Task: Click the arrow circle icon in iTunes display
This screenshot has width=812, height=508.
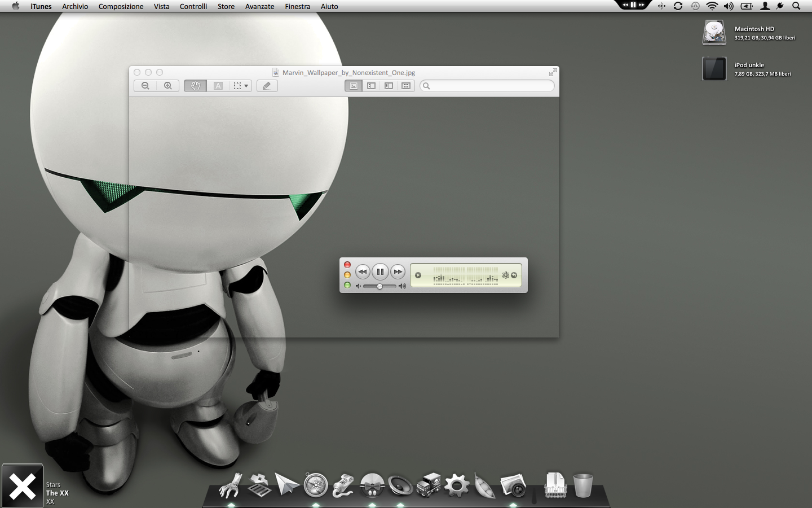Action: 514,275
